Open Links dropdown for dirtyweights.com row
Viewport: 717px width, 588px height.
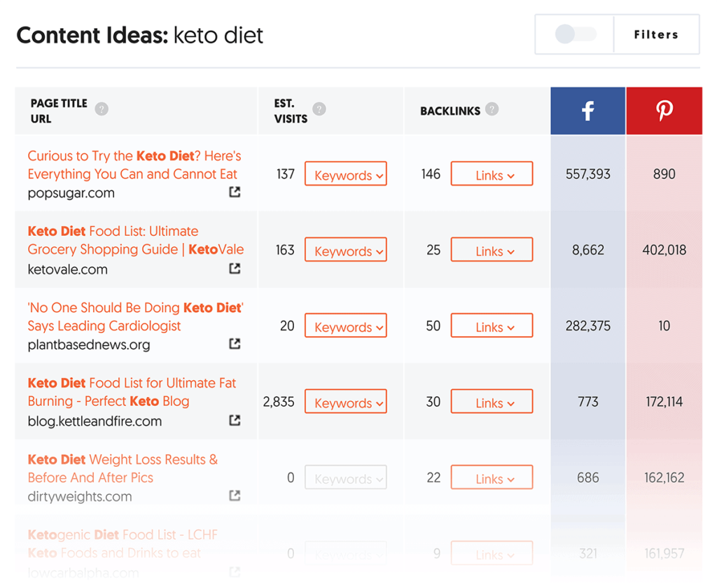492,478
